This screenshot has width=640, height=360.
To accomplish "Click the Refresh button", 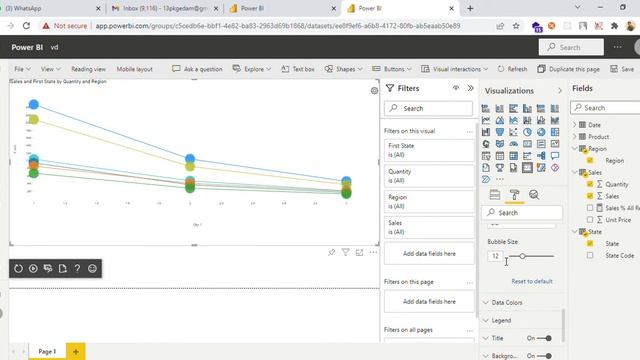I will pyautogui.click(x=512, y=69).
